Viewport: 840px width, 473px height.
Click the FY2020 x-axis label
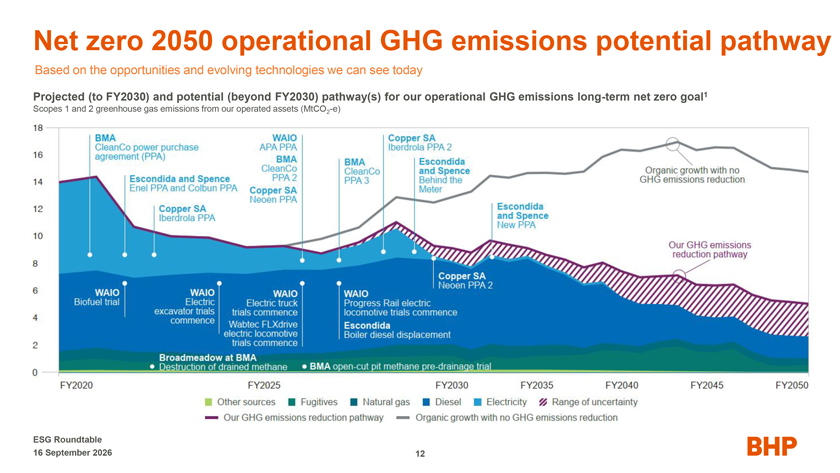(76, 385)
